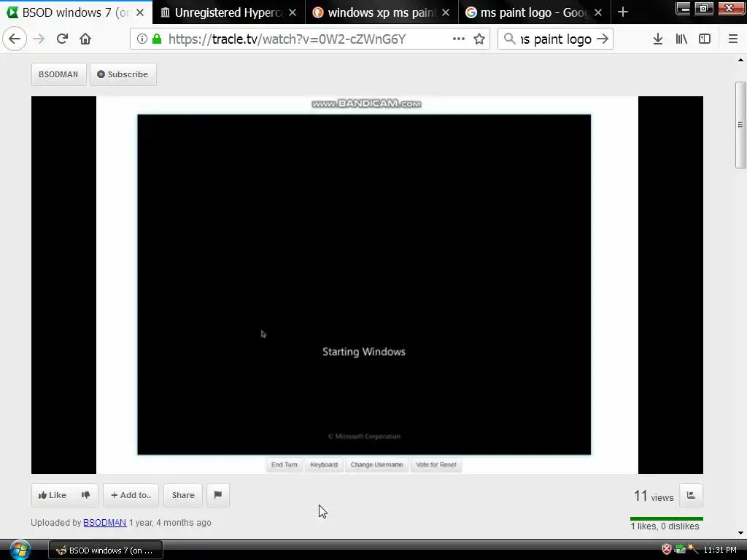Close the BSOD windows 7 tab
Screen dimensions: 747x560
pos(140,12)
